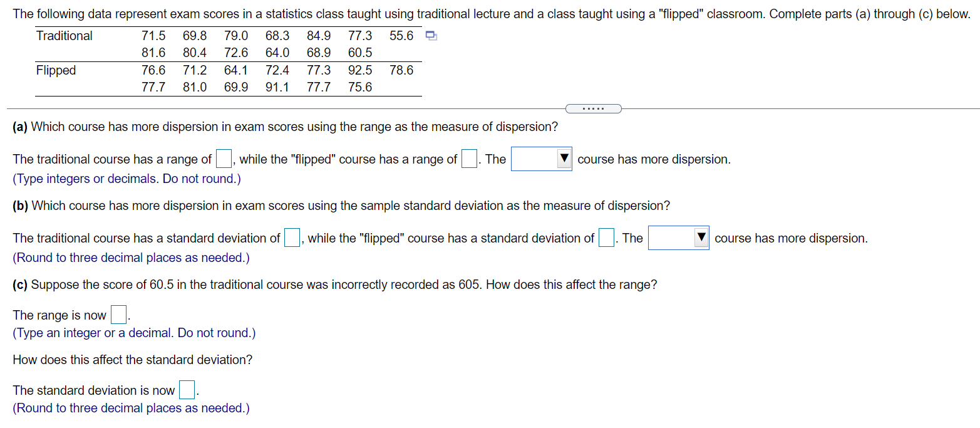The image size is (980, 428).
Task: Collapse the question area using the dotted divider
Action: pyautogui.click(x=593, y=108)
